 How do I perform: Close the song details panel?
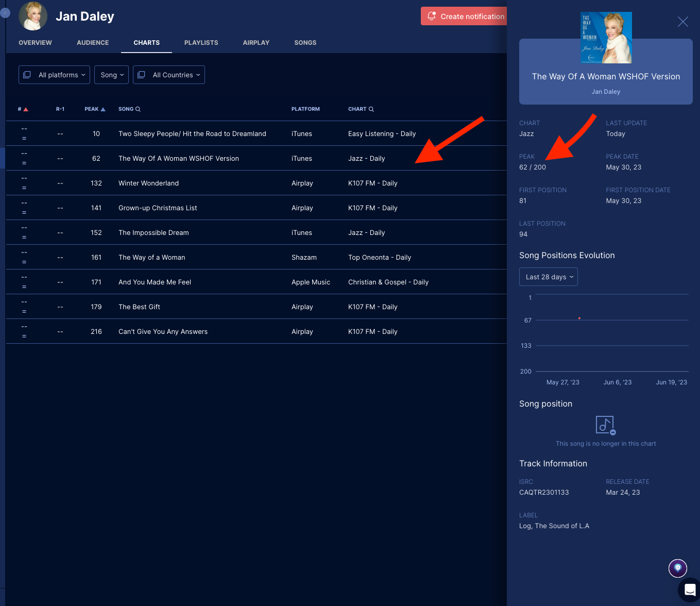[682, 22]
